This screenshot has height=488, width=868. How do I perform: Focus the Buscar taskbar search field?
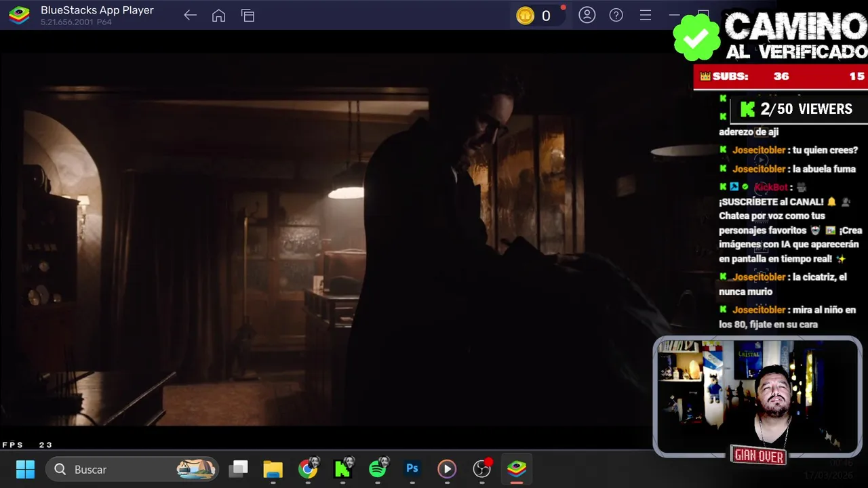click(x=132, y=469)
